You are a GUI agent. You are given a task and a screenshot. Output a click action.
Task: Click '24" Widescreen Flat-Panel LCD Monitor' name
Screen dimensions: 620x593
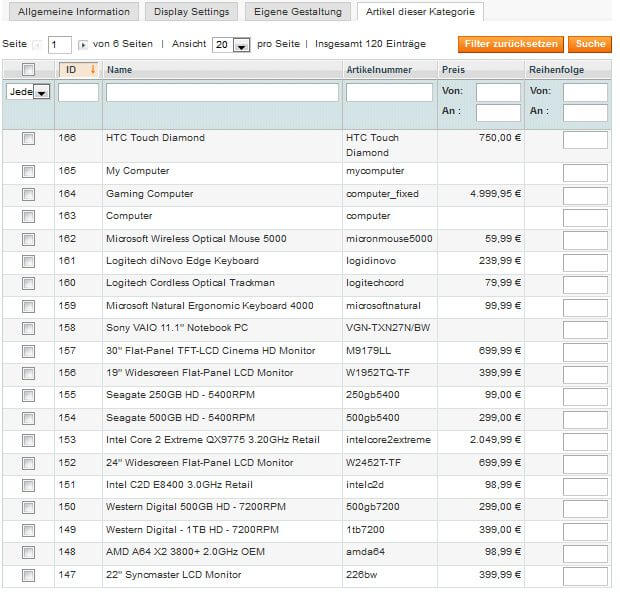200,463
